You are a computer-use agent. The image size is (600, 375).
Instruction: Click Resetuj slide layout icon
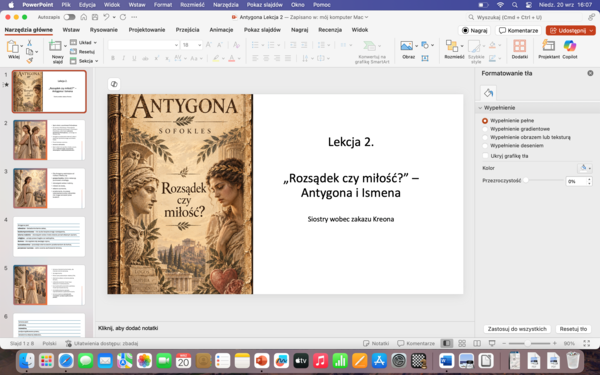click(x=73, y=52)
